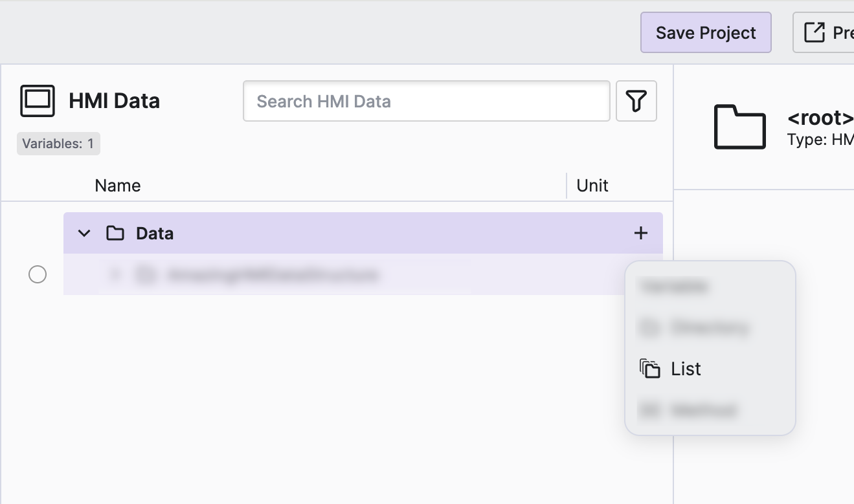Viewport: 854px width, 504px height.
Task: Click the external-link Preview icon
Action: point(814,32)
